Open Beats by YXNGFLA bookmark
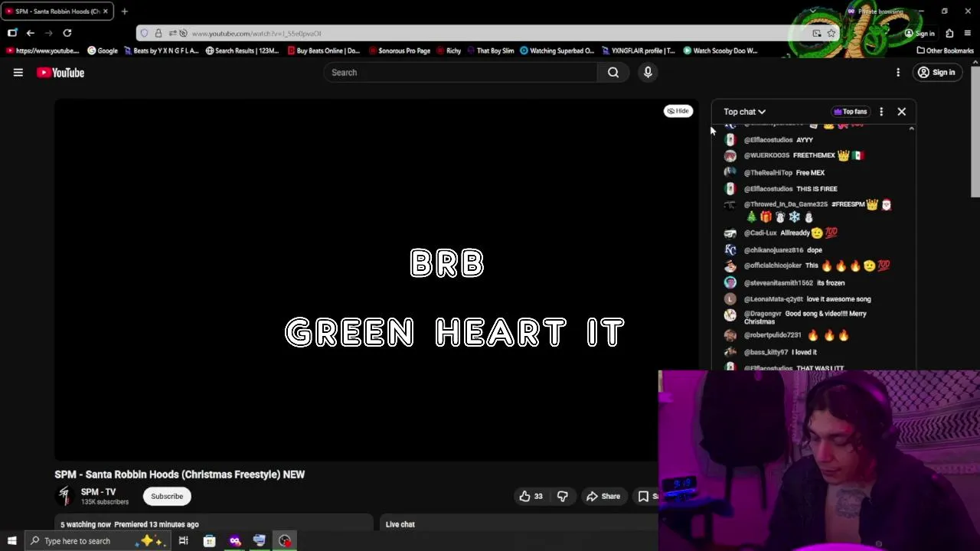 coord(161,51)
